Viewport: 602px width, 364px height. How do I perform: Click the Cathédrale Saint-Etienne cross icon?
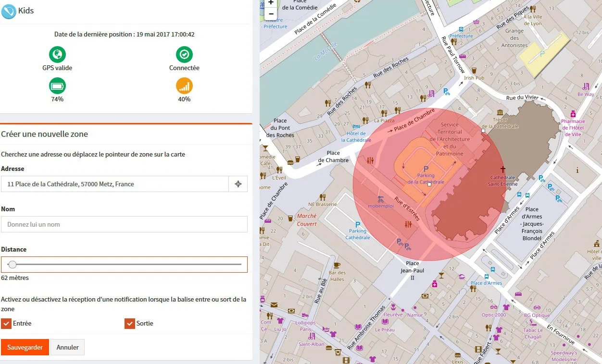[x=503, y=169]
